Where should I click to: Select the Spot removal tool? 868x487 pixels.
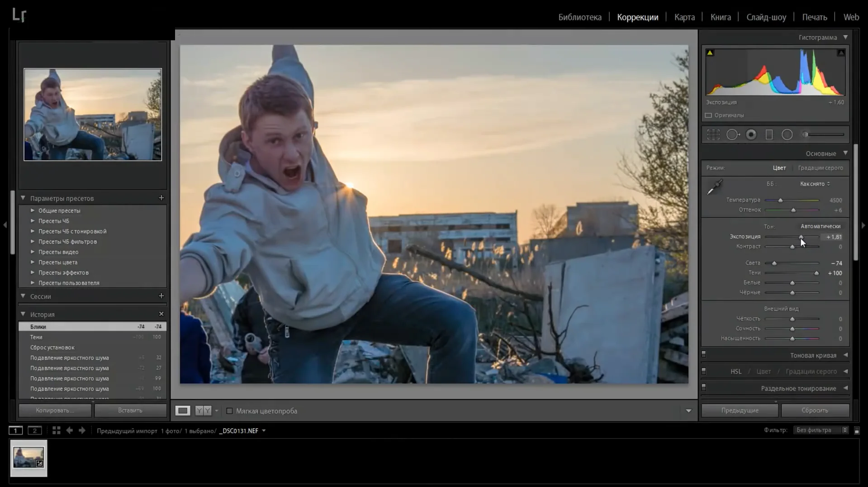tap(733, 134)
